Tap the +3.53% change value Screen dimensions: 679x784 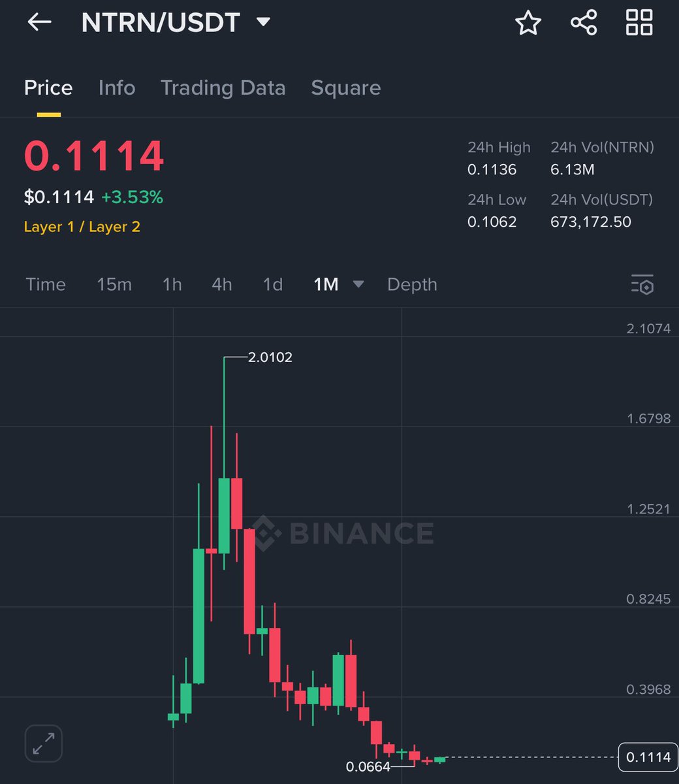click(132, 197)
